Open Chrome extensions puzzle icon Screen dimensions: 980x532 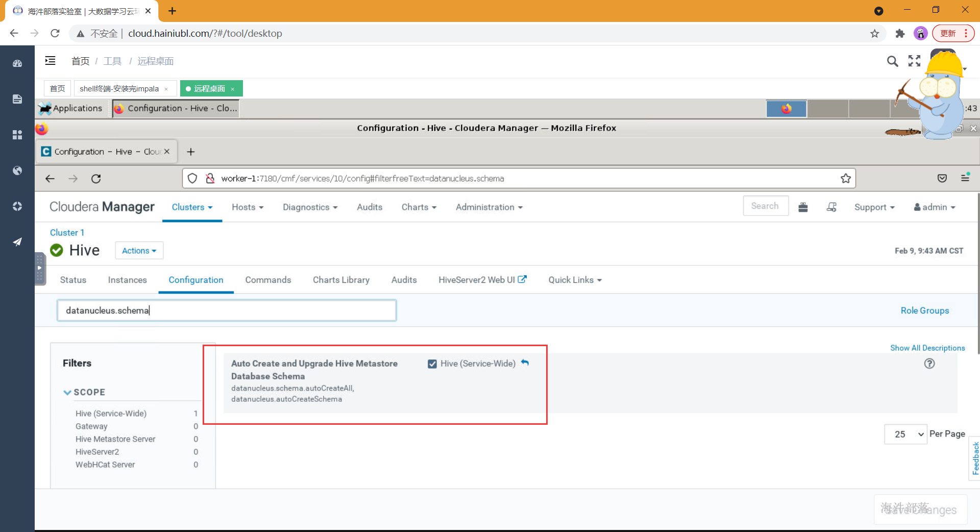(x=900, y=34)
